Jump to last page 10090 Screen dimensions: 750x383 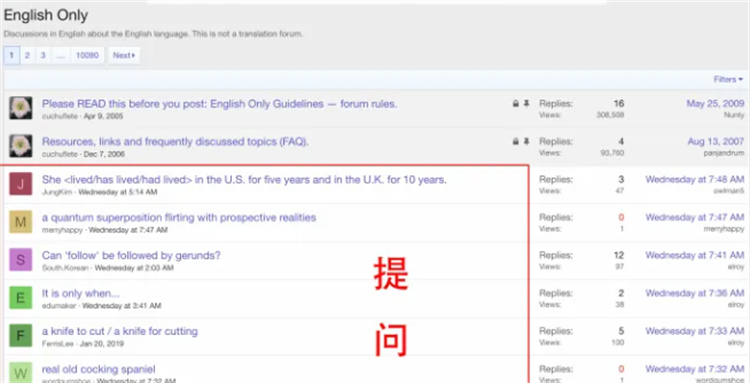(87, 55)
